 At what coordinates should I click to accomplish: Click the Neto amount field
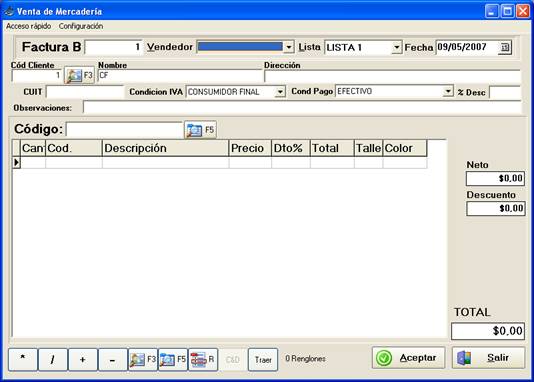[x=495, y=178]
